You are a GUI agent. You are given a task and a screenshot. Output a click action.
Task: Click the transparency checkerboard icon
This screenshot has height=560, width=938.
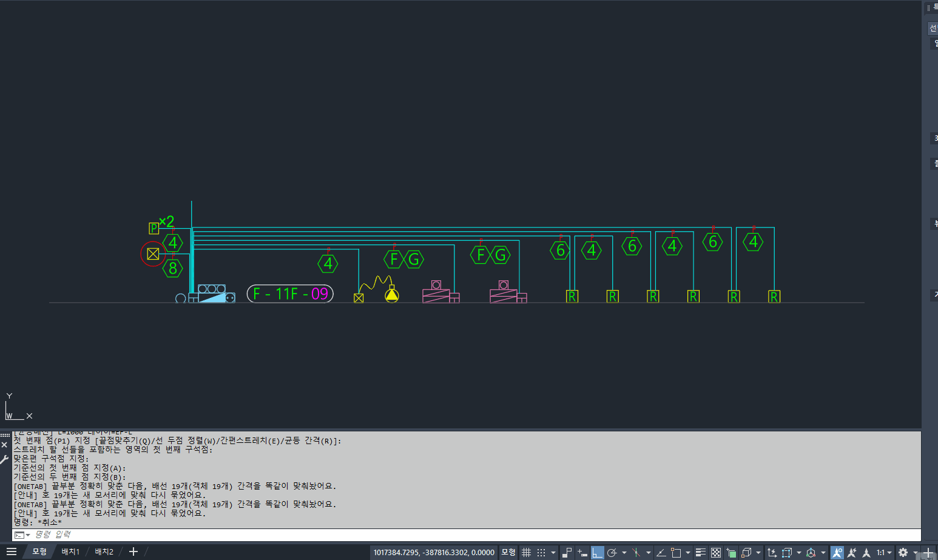[716, 552]
